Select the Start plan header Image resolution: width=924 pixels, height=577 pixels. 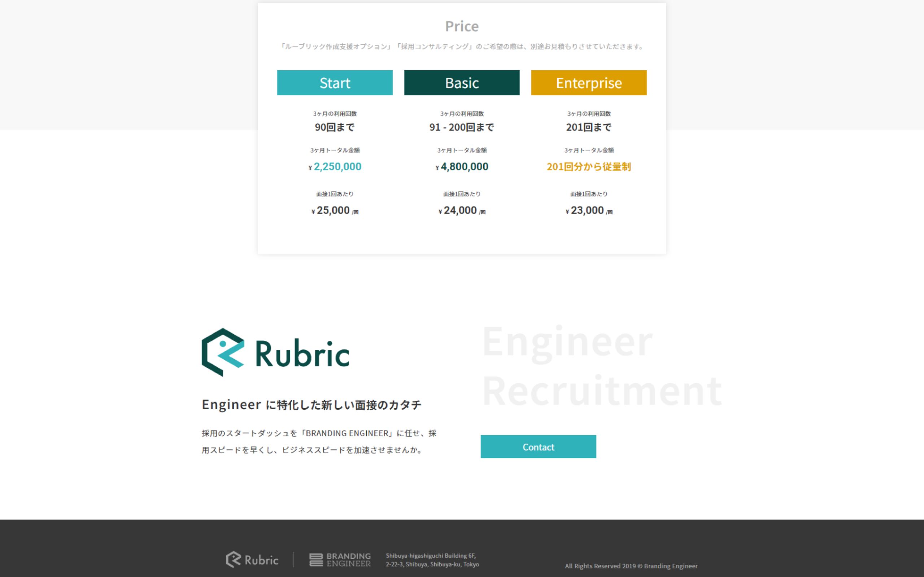335,83
